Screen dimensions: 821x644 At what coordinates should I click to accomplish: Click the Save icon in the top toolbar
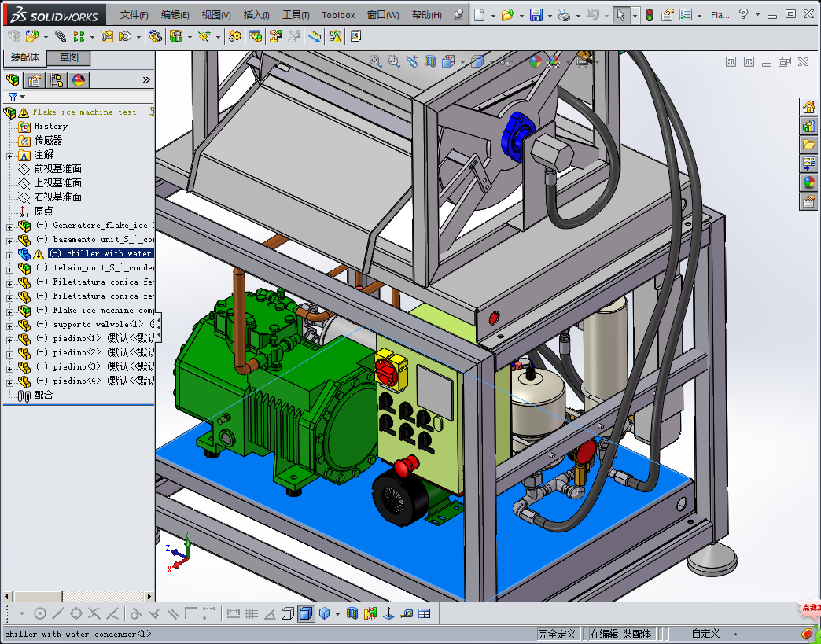536,15
